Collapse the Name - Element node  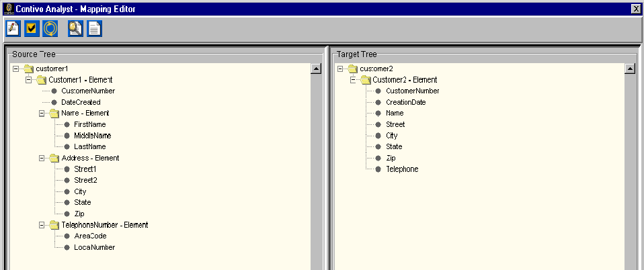(42, 114)
